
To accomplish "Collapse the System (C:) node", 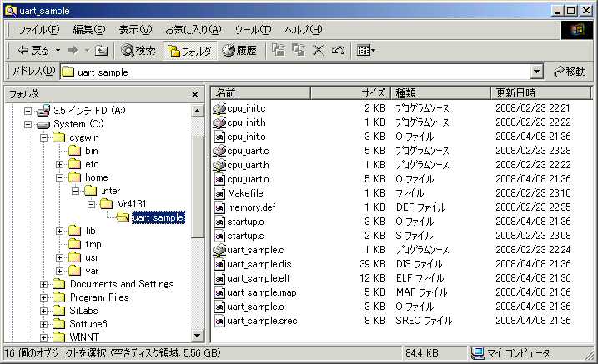I will 28,124.
